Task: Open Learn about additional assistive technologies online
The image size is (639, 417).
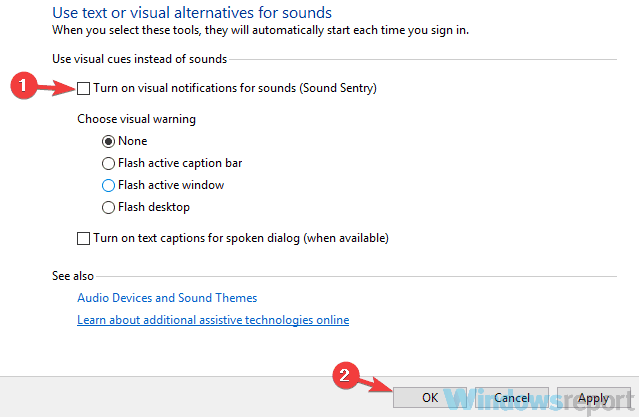Action: click(213, 320)
